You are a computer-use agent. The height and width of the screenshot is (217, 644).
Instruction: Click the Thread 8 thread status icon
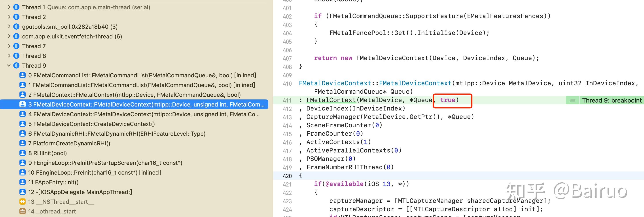coord(16,56)
